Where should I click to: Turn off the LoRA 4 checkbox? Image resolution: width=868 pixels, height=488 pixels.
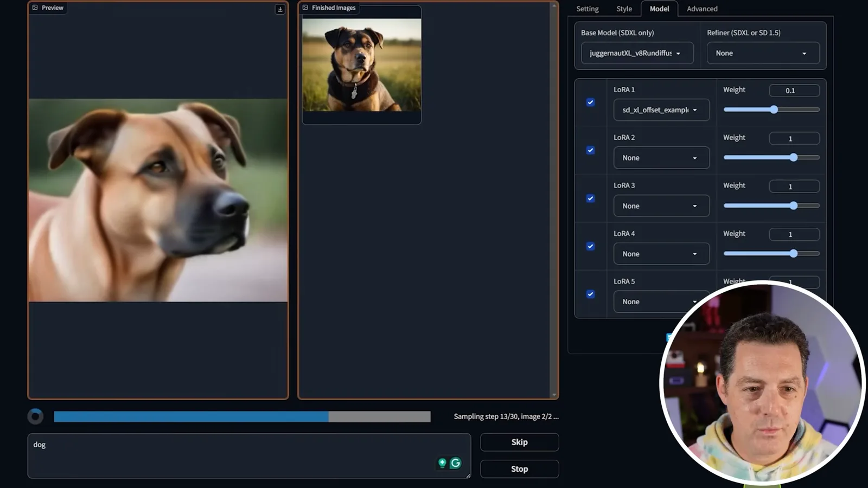[590, 246]
